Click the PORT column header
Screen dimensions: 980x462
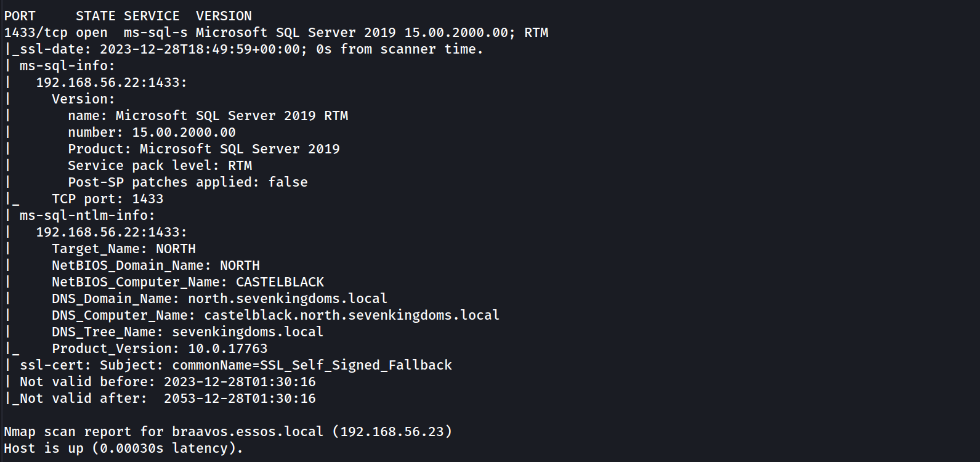[x=20, y=16]
